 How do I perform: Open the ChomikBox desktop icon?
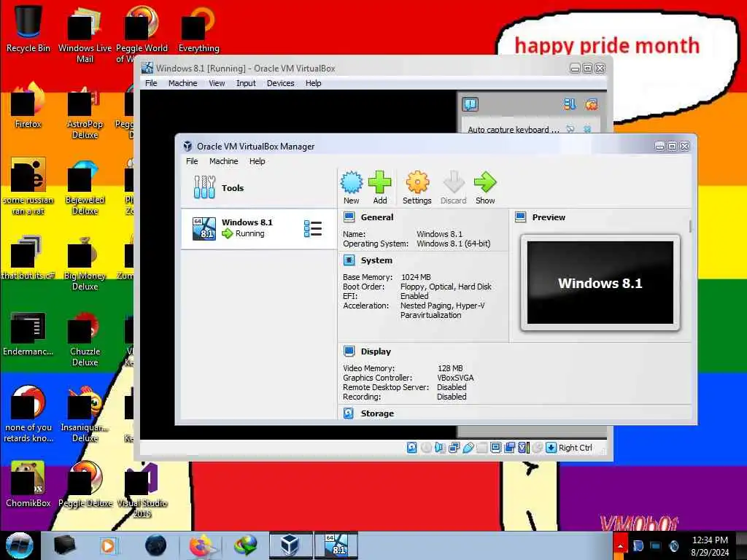(28, 484)
